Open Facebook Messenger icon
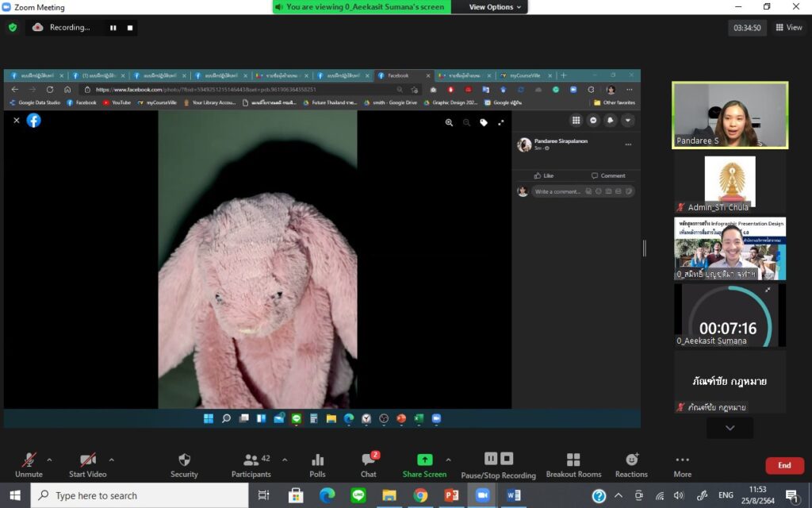812x508 pixels. pyautogui.click(x=593, y=121)
